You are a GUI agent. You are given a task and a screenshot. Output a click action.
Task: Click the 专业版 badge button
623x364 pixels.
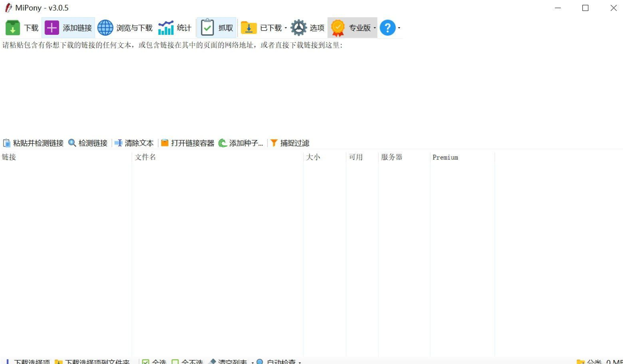(351, 28)
